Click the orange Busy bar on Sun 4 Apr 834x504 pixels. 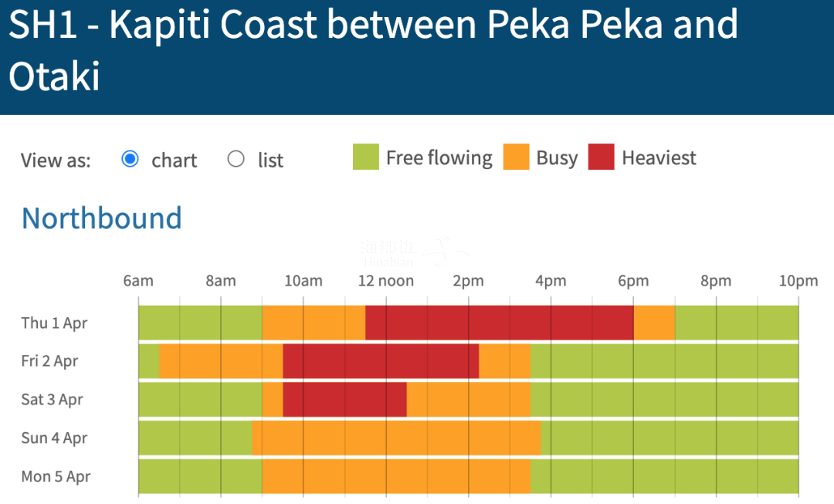396,438
